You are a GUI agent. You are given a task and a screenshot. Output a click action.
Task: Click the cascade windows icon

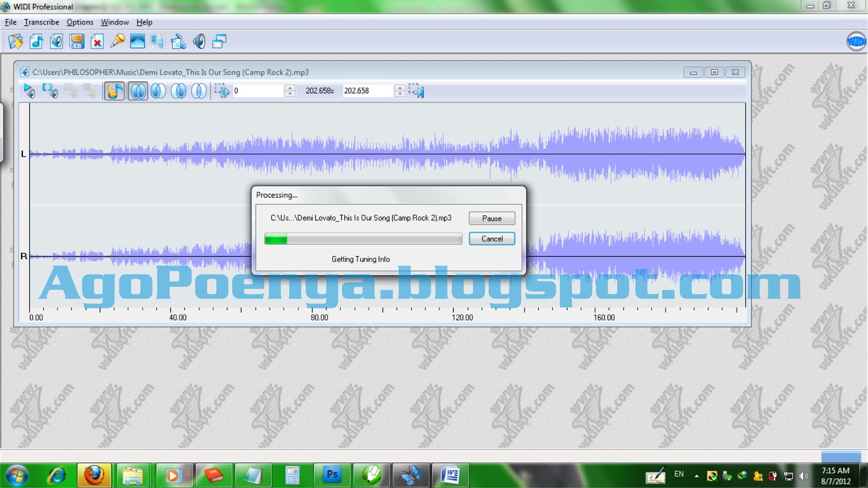219,42
